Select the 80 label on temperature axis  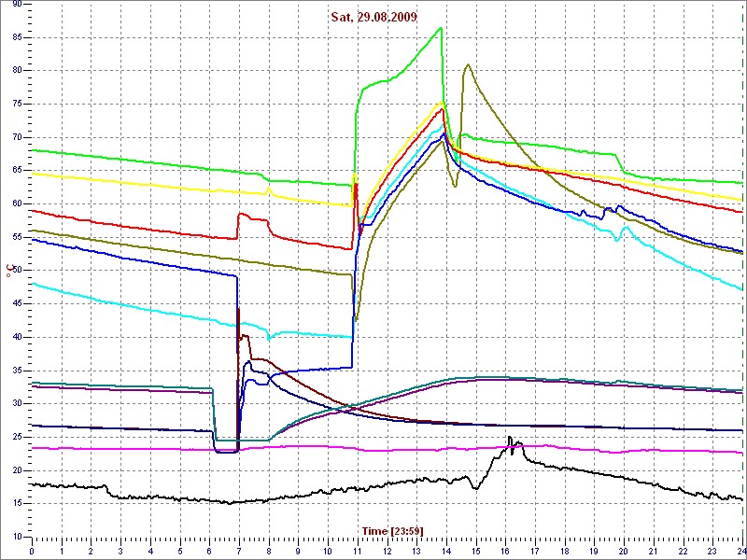tap(16, 71)
